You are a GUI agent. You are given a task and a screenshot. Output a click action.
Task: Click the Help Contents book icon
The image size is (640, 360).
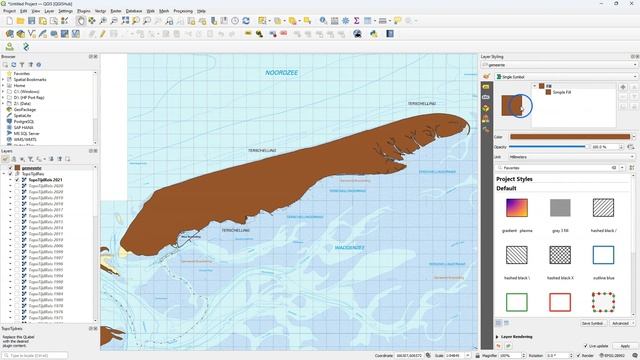[x=390, y=34]
